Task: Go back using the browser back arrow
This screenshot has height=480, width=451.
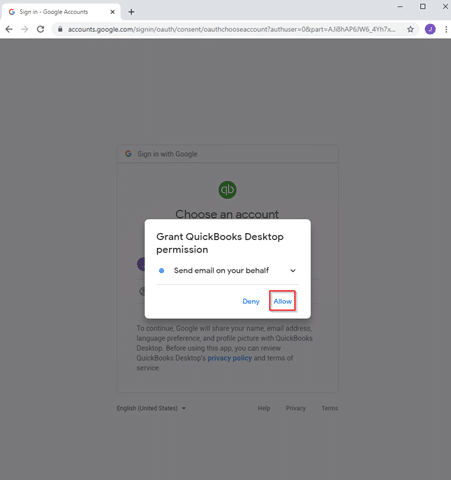Action: click(9, 29)
